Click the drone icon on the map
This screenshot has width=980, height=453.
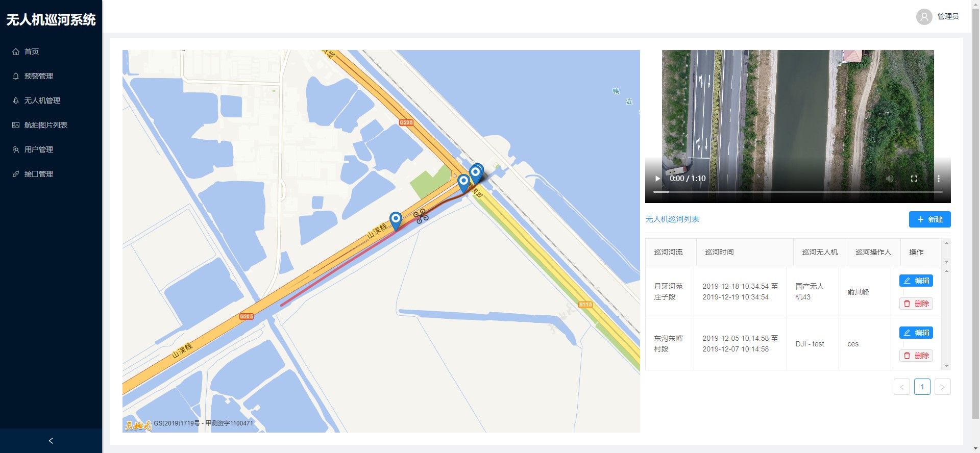(x=421, y=216)
